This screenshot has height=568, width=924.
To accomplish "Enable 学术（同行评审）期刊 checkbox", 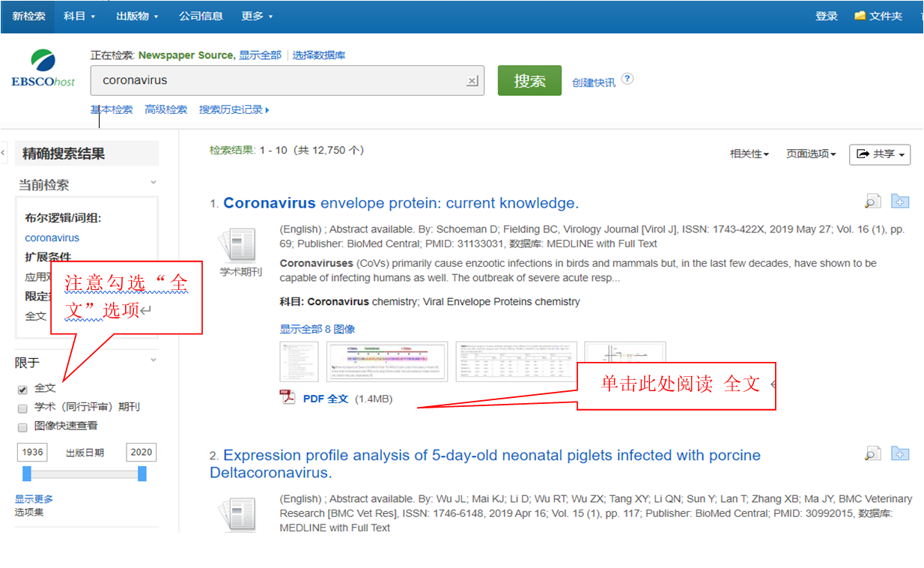I will pos(22,408).
